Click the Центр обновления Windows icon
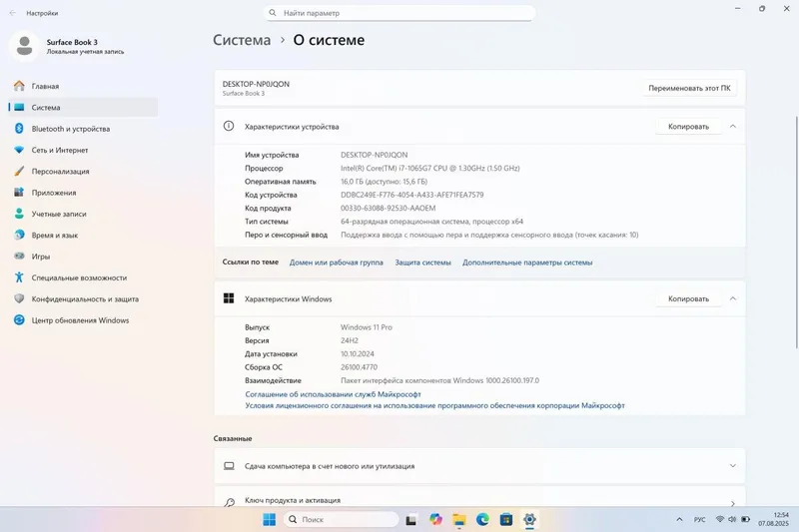 19,320
